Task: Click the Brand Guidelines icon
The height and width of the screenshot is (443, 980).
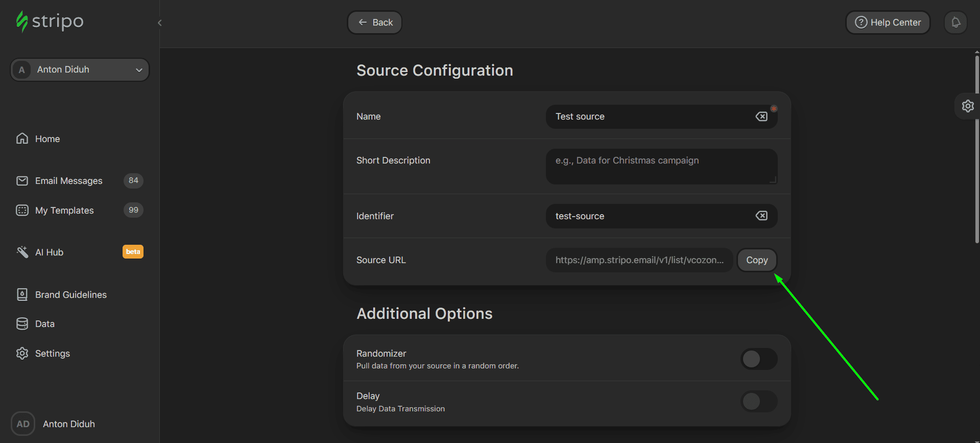Action: [x=22, y=295]
